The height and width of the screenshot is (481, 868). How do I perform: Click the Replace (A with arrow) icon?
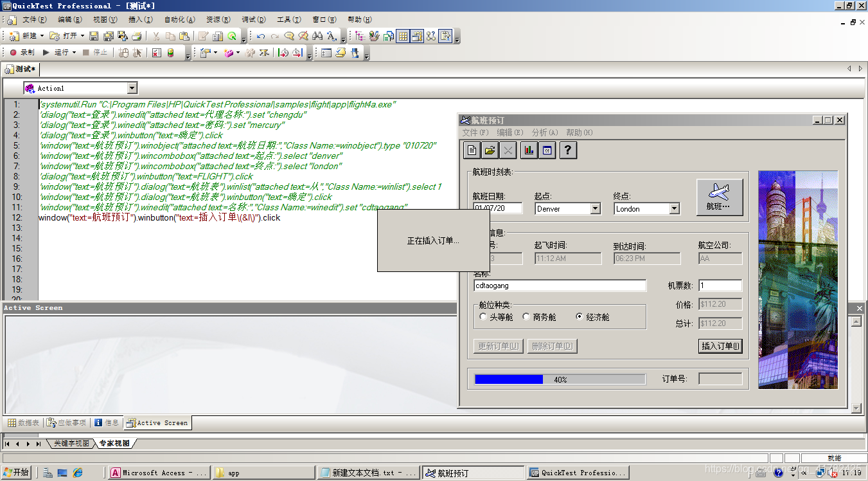[332, 36]
